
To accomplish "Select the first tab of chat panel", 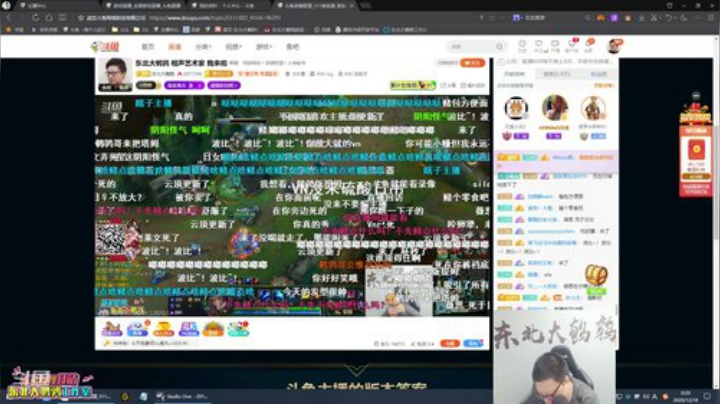I will 514,74.
